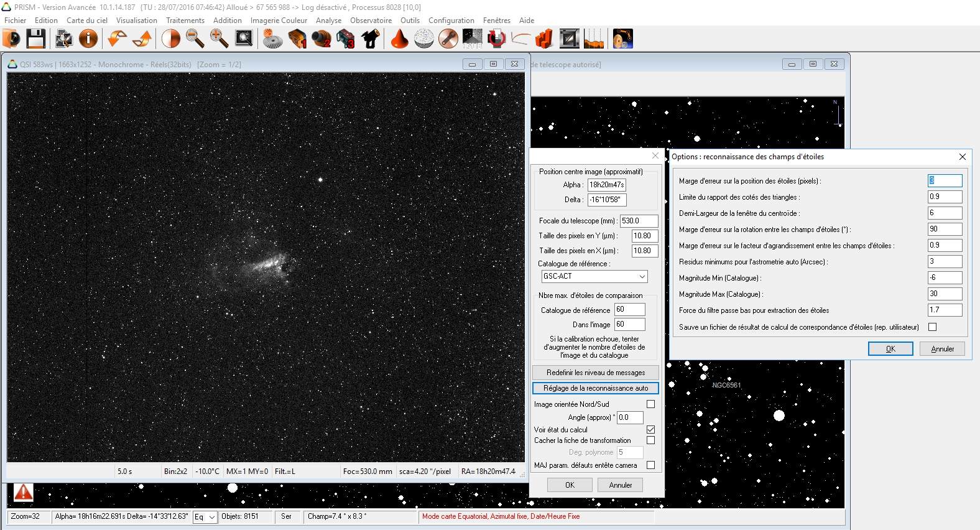
Task: Click the Focale du telescope input field
Action: [638, 221]
